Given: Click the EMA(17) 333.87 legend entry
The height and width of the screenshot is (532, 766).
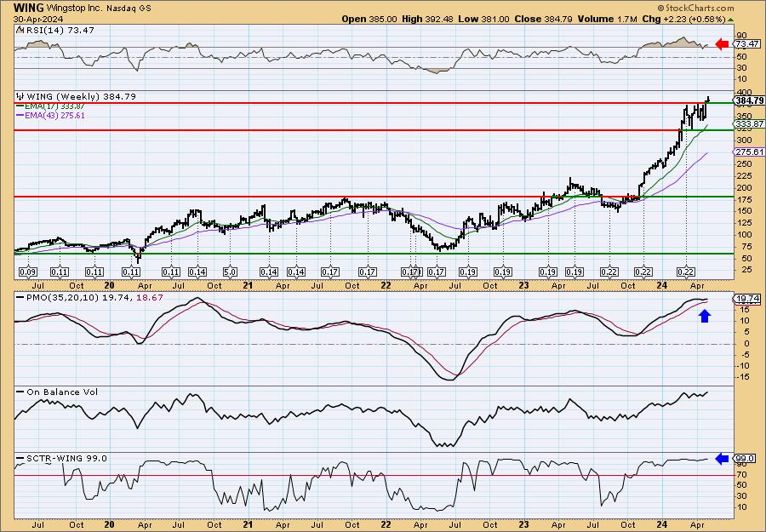Looking at the screenshot, I should point(54,106).
